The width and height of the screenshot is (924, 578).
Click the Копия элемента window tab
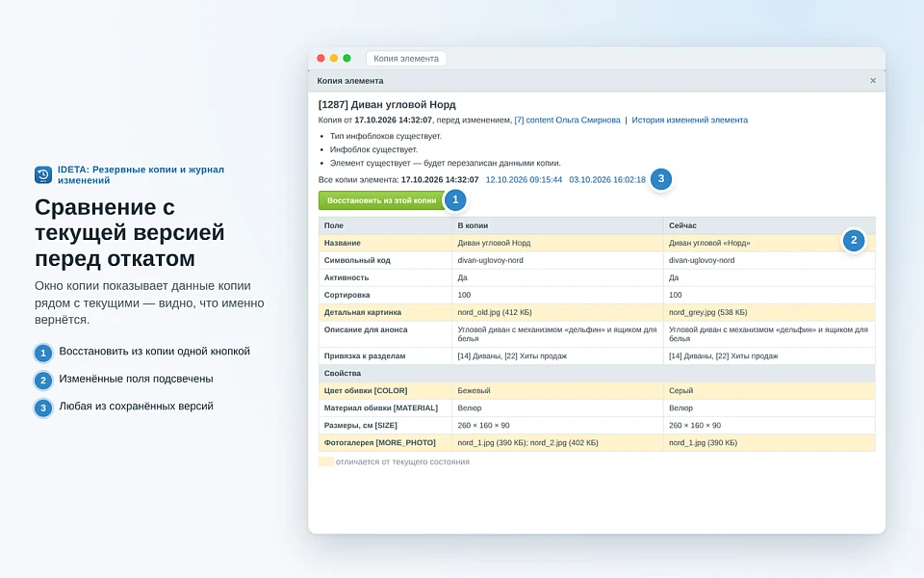point(406,59)
